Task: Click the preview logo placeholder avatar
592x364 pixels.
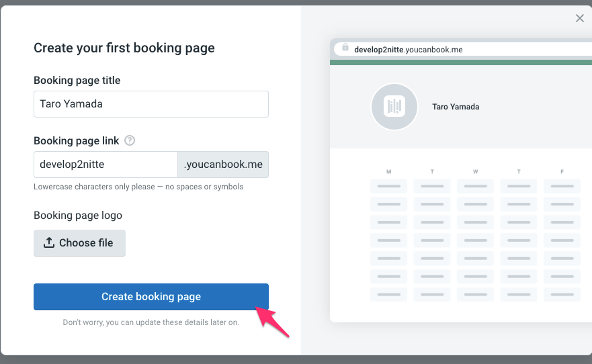Action: point(394,107)
